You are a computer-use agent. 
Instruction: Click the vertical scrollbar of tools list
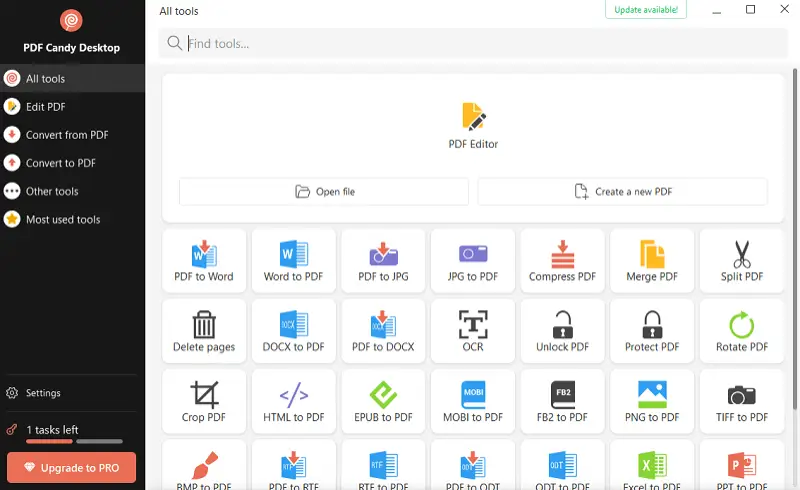794,239
